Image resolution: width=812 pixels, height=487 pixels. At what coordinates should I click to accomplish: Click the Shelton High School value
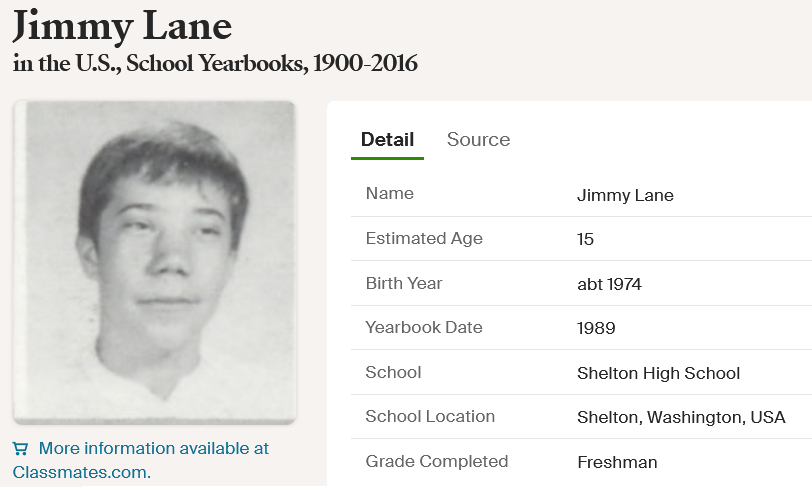pos(658,374)
